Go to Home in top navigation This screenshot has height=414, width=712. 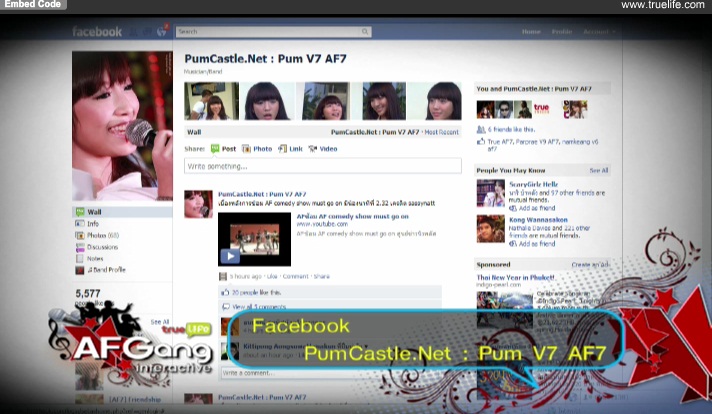tap(531, 32)
